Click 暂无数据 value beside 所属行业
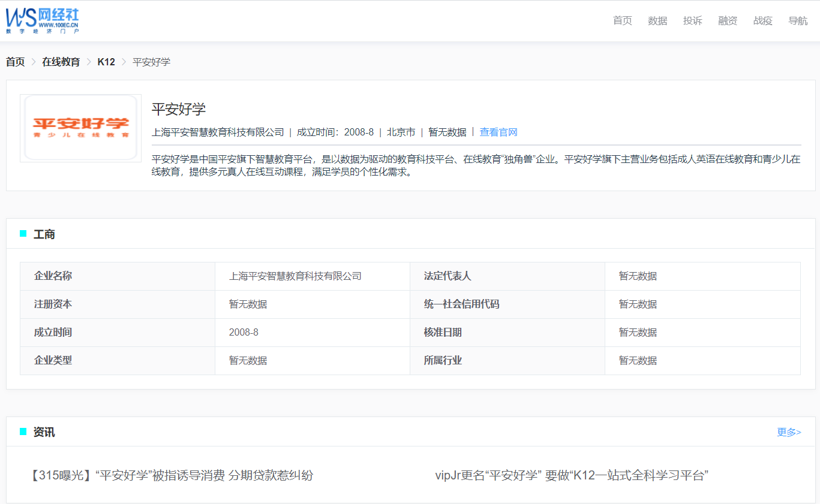Screen dimensions: 820x504 coord(638,361)
